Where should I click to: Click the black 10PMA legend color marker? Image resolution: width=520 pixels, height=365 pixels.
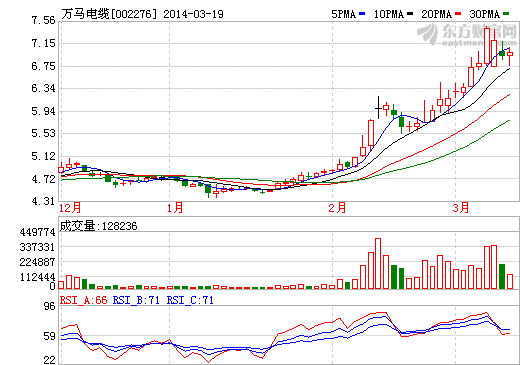(410, 14)
